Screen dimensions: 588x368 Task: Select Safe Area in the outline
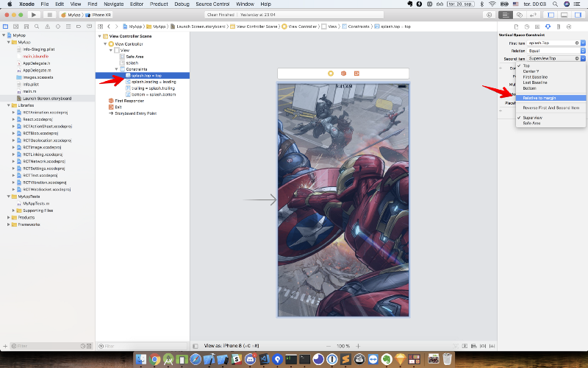135,57
